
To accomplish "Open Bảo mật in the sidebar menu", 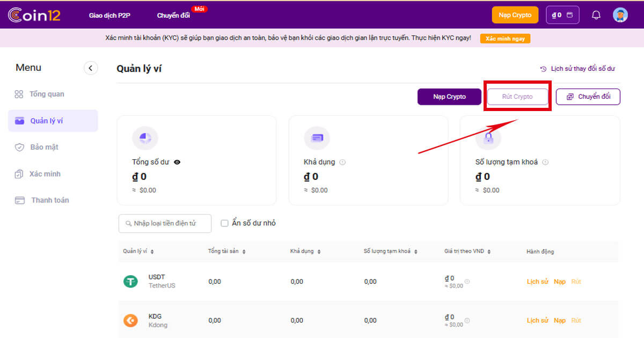I will point(43,147).
